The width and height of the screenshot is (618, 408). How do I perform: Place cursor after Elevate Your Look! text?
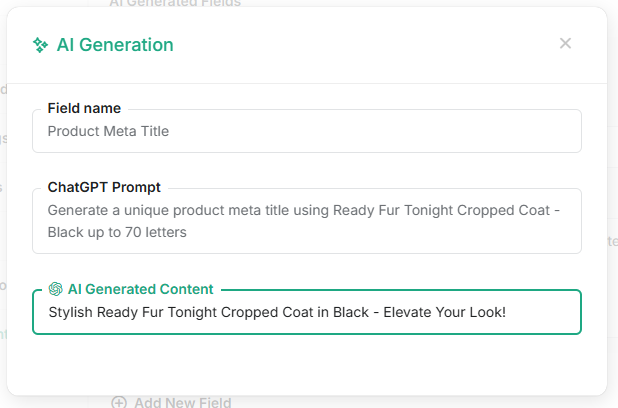(x=507, y=312)
